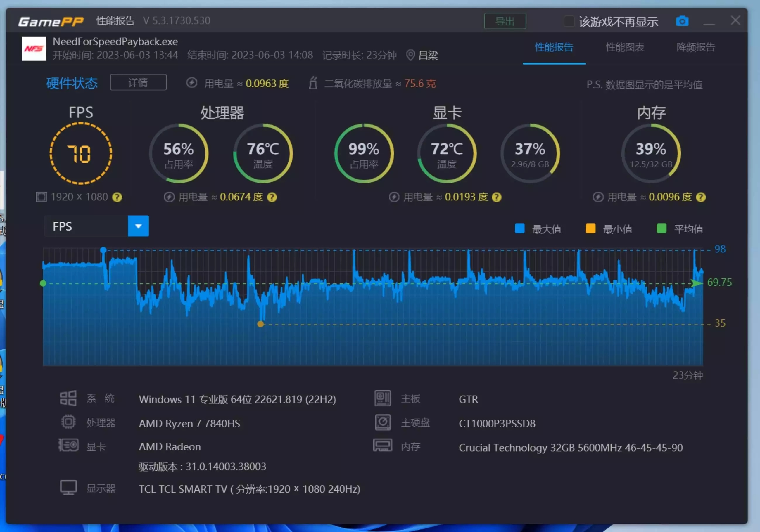Click the total power usage lightning icon
760x532 pixels.
tap(192, 83)
